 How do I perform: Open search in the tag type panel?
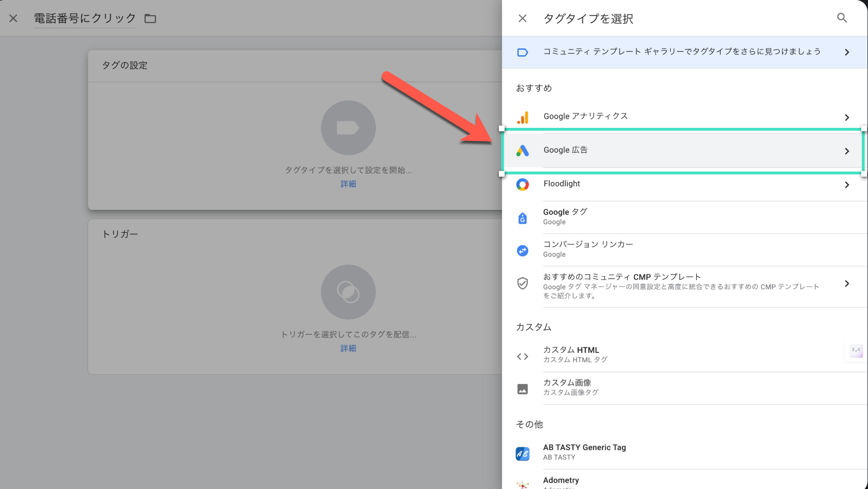[842, 18]
